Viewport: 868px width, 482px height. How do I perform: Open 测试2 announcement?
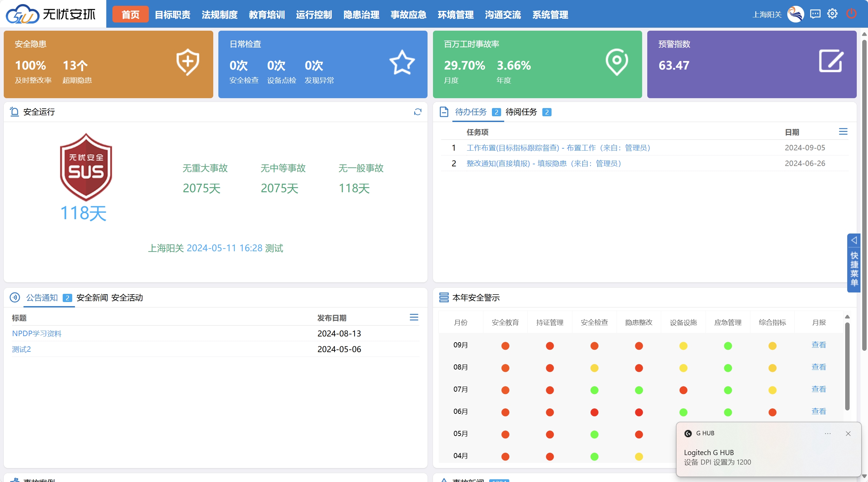tap(21, 349)
